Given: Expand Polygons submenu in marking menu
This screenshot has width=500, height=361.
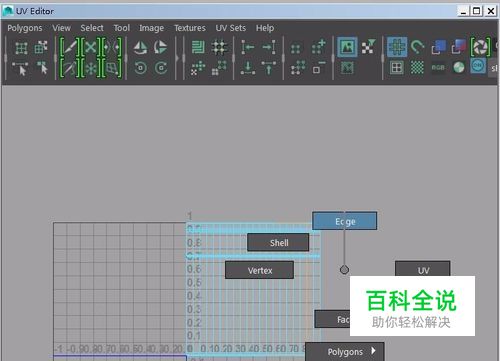Looking at the screenshot, I should click(345, 352).
